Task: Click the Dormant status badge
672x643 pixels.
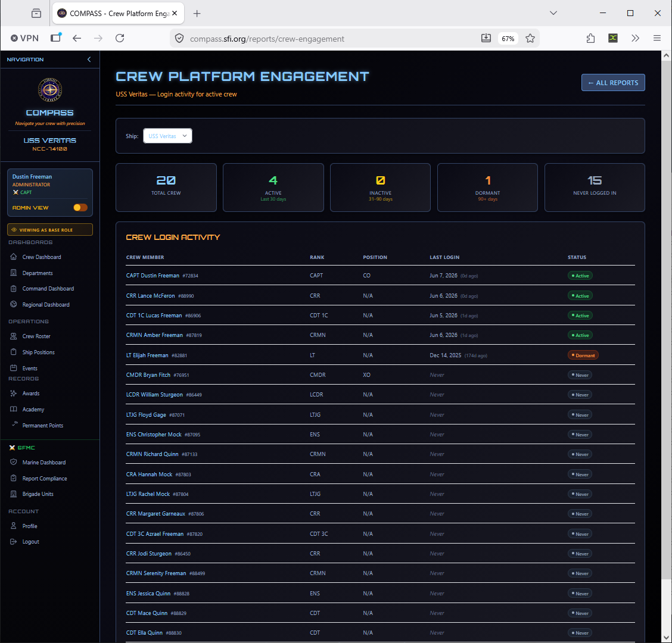Action: click(x=583, y=355)
